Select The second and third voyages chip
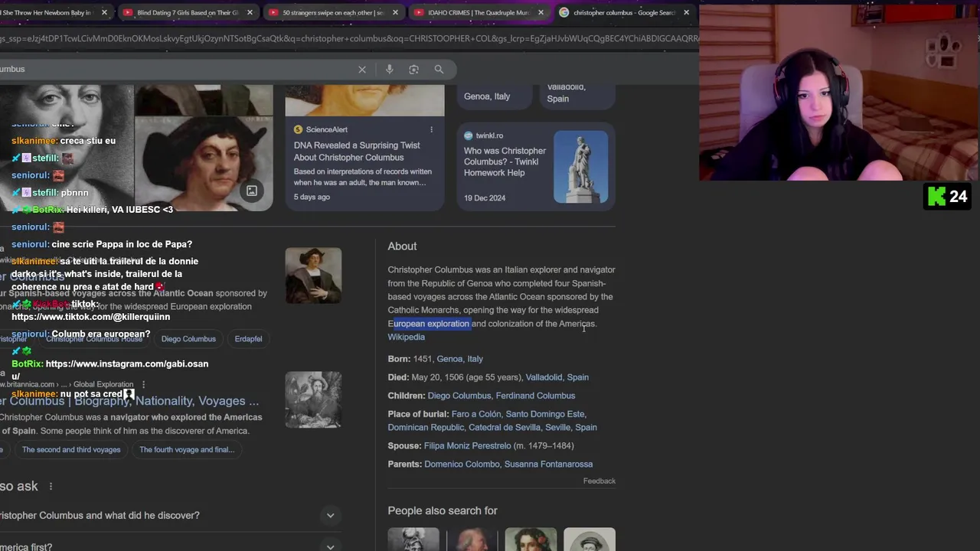 [71, 449]
